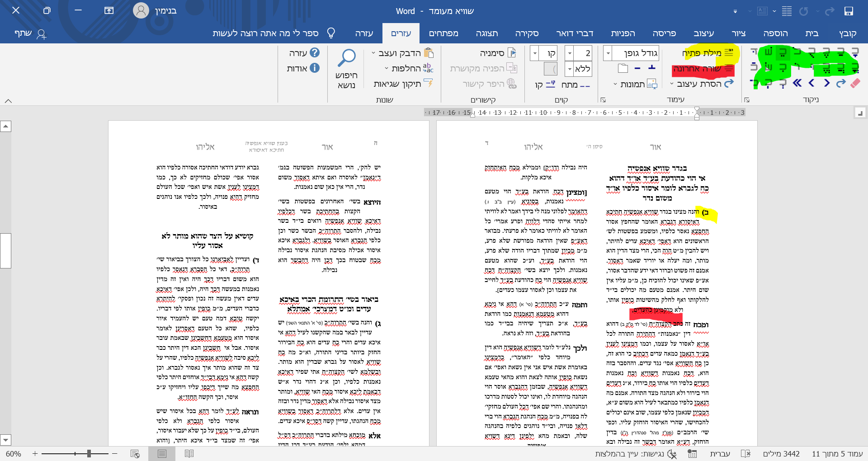Switch to the הפניות tab
Image resolution: width=868 pixels, height=461 pixels.
tap(623, 33)
